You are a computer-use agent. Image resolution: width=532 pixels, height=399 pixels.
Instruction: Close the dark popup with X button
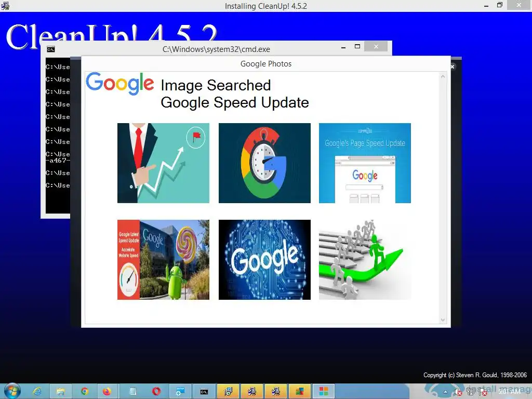453,67
